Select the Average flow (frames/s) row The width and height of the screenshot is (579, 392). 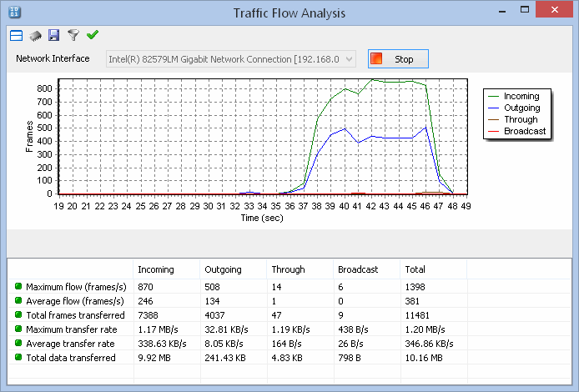[x=75, y=301]
